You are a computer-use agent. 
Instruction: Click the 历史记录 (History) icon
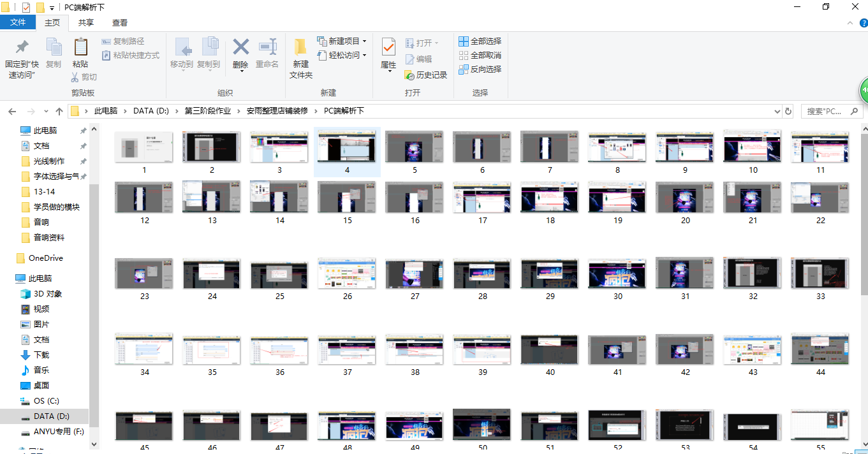[x=425, y=75]
